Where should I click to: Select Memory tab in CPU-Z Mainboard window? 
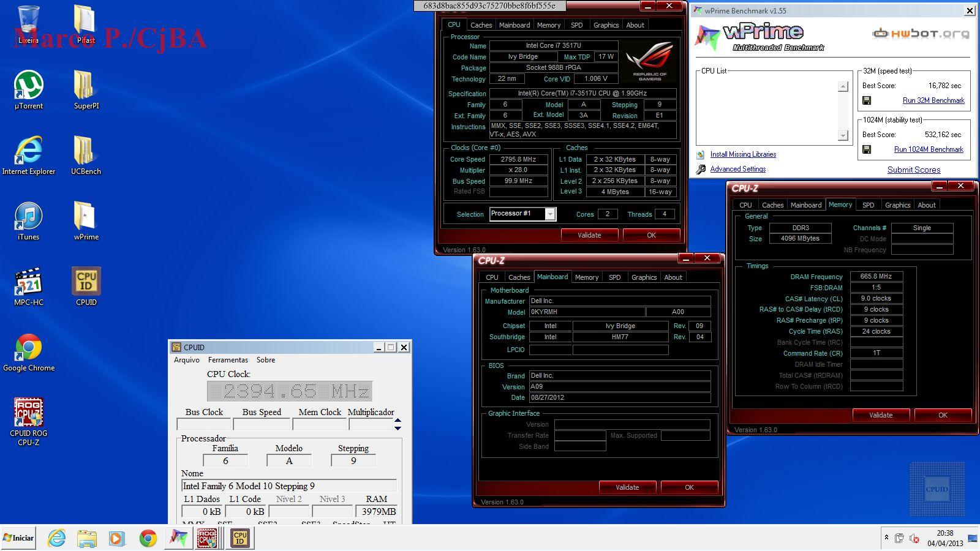tap(586, 277)
